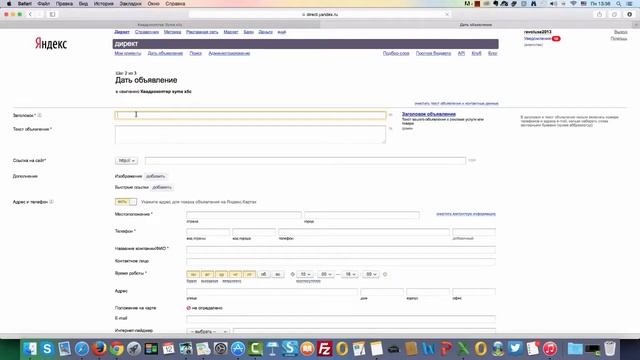This screenshot has width=640, height=360.
Task: Open Google Chrome in the Dock
Action: (x=117, y=349)
